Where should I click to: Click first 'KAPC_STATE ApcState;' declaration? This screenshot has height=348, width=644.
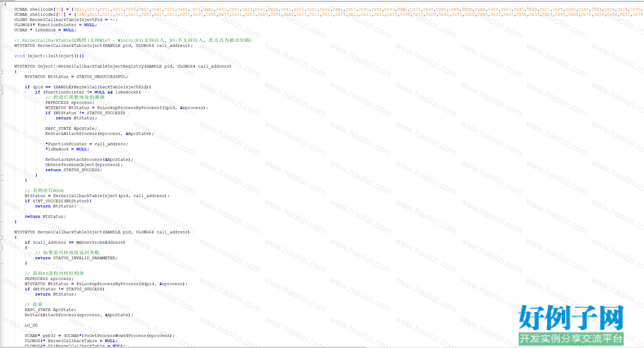coord(71,129)
